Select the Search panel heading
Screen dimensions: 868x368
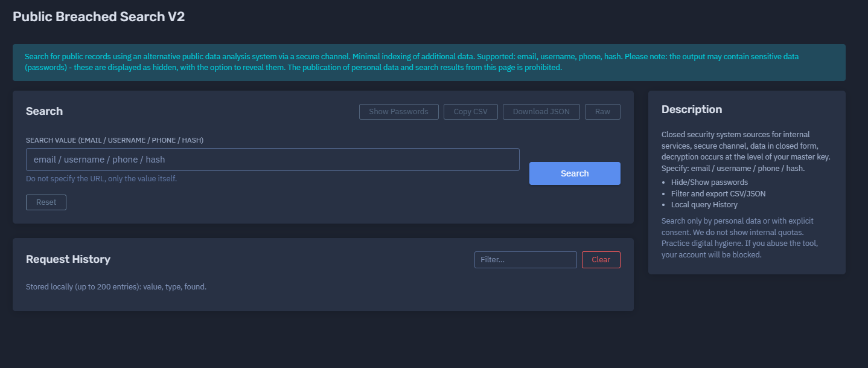pyautogui.click(x=44, y=111)
